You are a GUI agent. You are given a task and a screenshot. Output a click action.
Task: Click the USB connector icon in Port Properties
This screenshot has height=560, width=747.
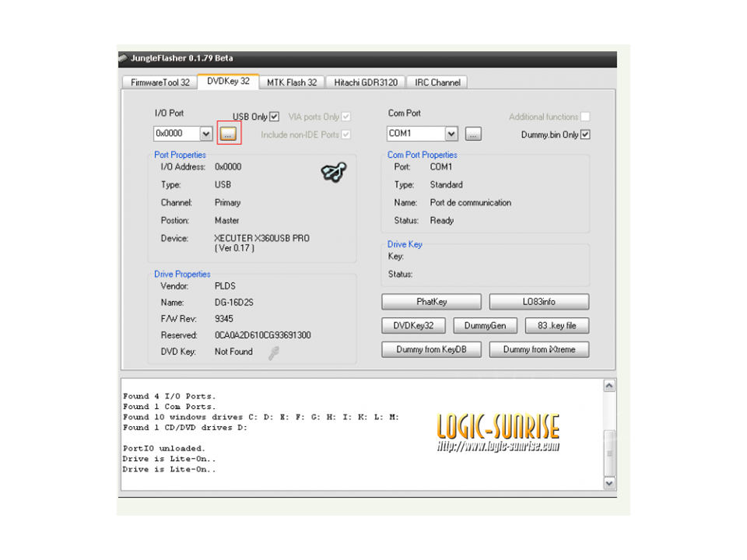(334, 173)
